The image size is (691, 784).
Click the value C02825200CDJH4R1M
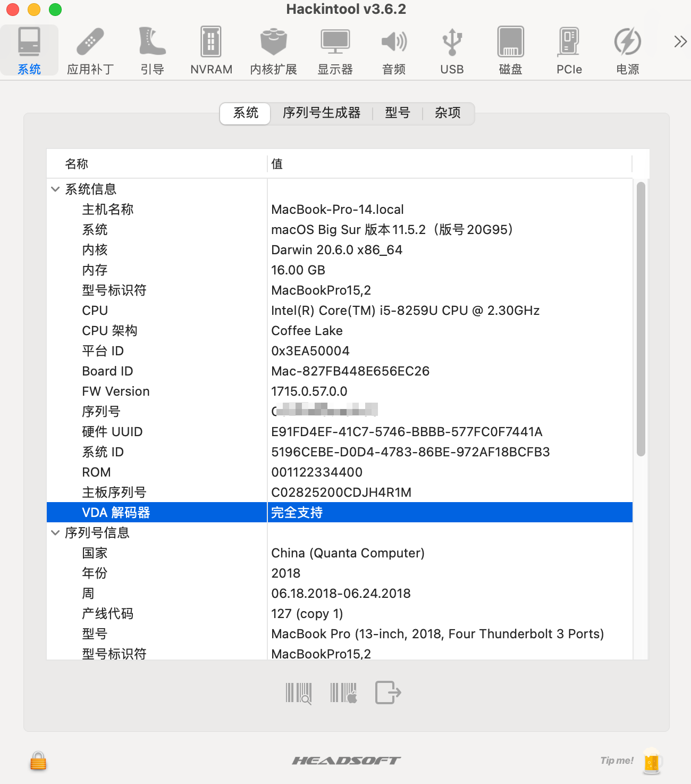(341, 493)
